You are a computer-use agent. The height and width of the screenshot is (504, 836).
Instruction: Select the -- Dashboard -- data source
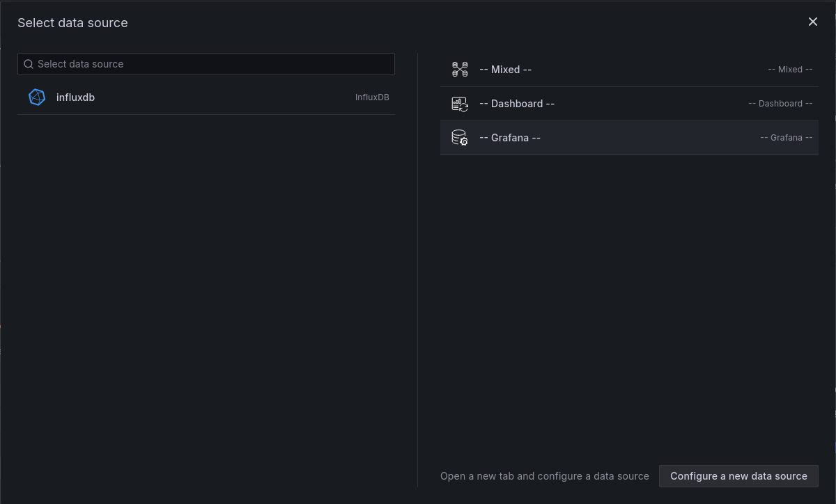[629, 104]
